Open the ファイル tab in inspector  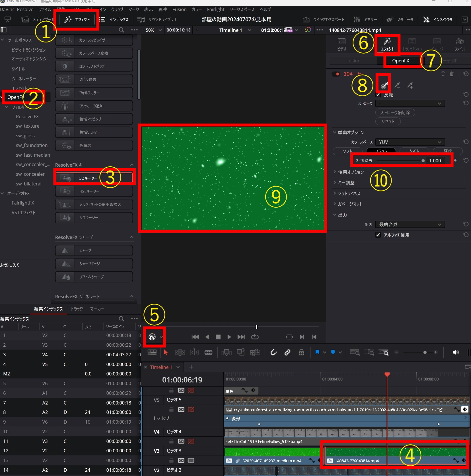tap(460, 44)
